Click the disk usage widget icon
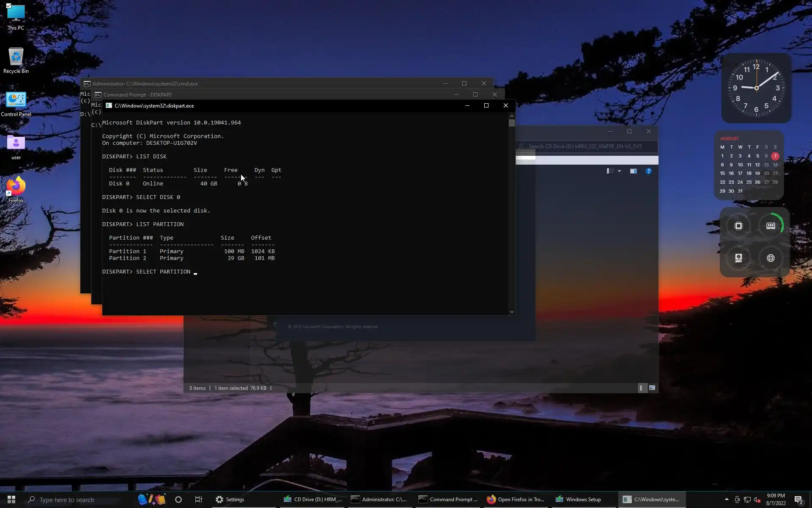 pyautogui.click(x=738, y=258)
